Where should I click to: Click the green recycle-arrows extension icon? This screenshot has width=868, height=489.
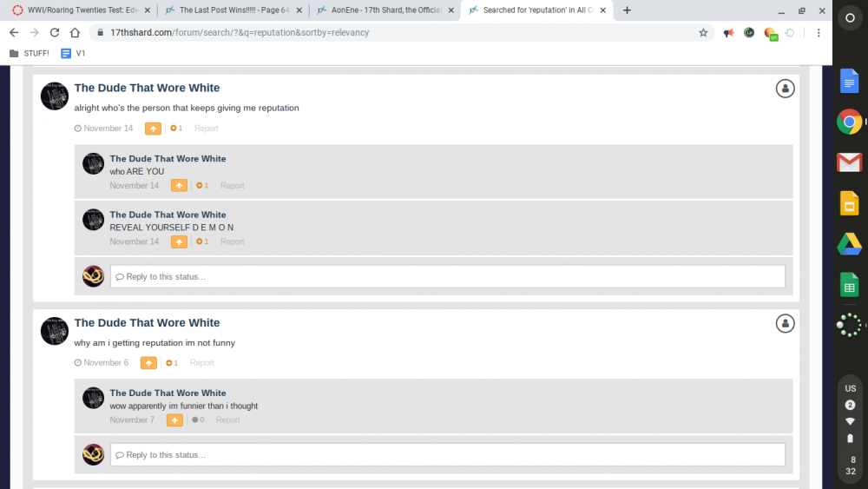(x=790, y=33)
